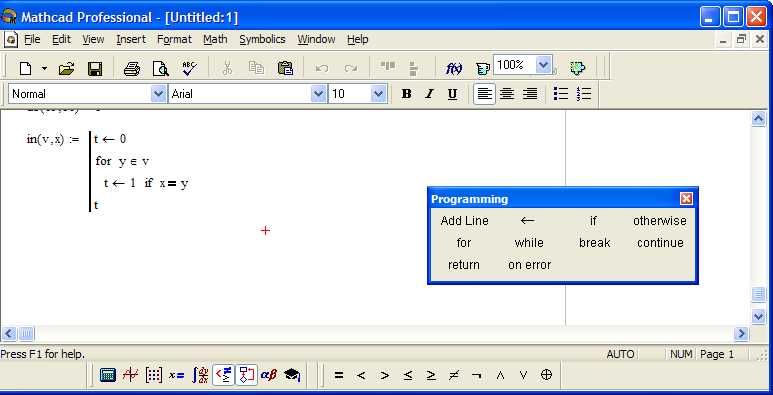The width and height of the screenshot is (773, 395).
Task: Create a new worksheet with New icon
Action: coord(25,68)
